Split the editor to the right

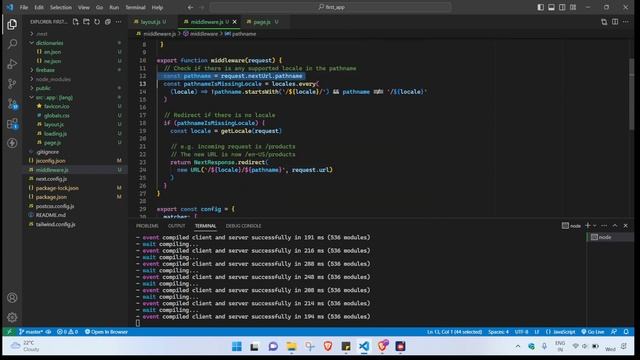[615, 22]
